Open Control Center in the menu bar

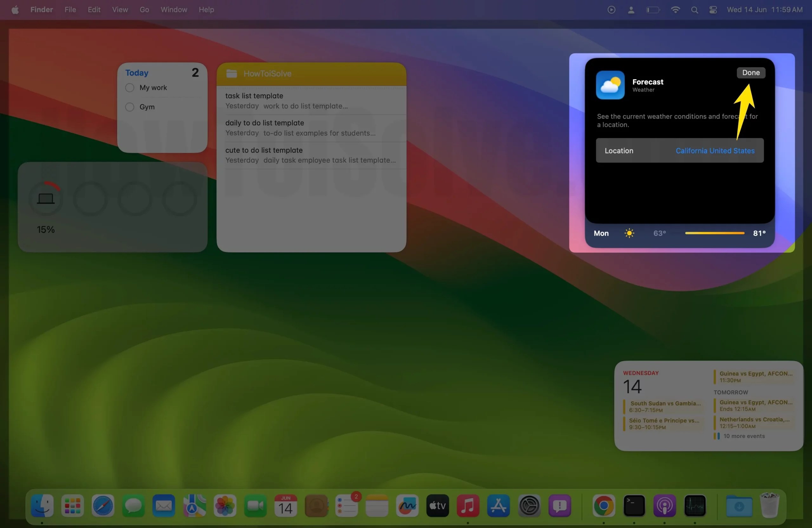point(712,10)
